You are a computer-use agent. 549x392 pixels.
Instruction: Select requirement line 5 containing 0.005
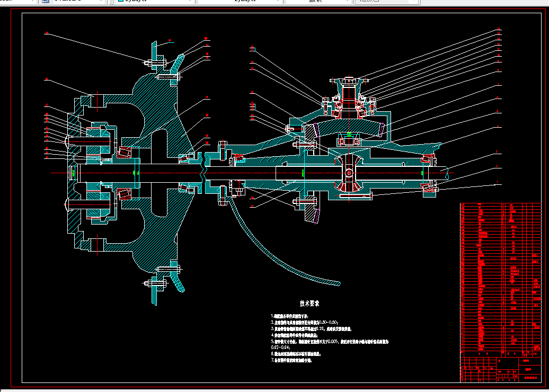(x=330, y=342)
